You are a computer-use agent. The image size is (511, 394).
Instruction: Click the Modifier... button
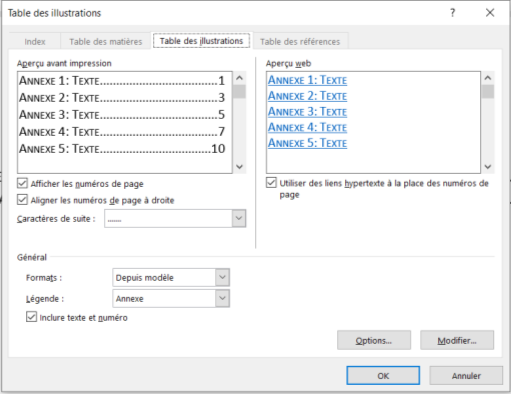457,340
